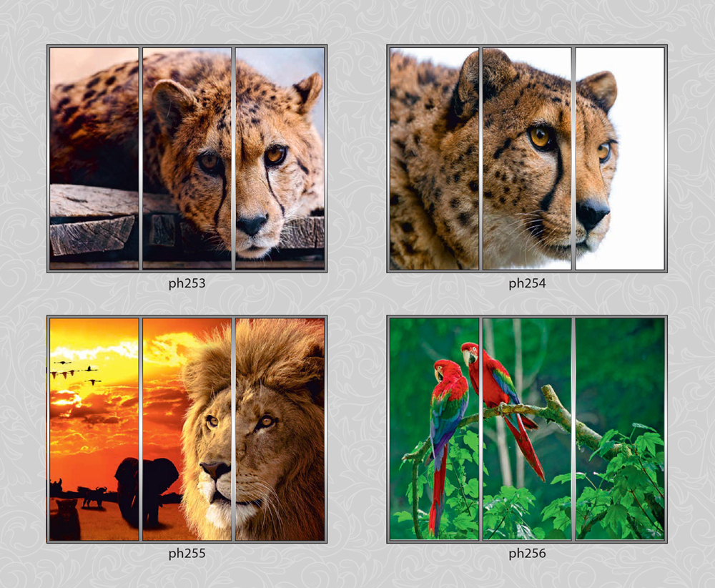
Task: Click the ph256 caption label
Action: coord(527,554)
